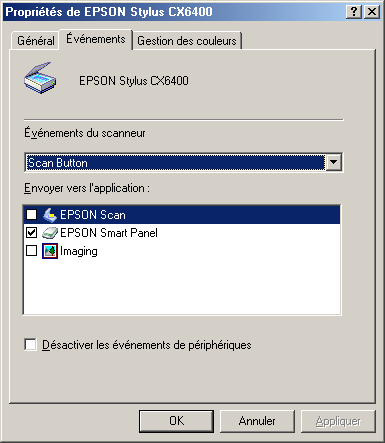Enable Désactiver les événements de périphériques
Screen dimensions: 385x443
coord(30,345)
